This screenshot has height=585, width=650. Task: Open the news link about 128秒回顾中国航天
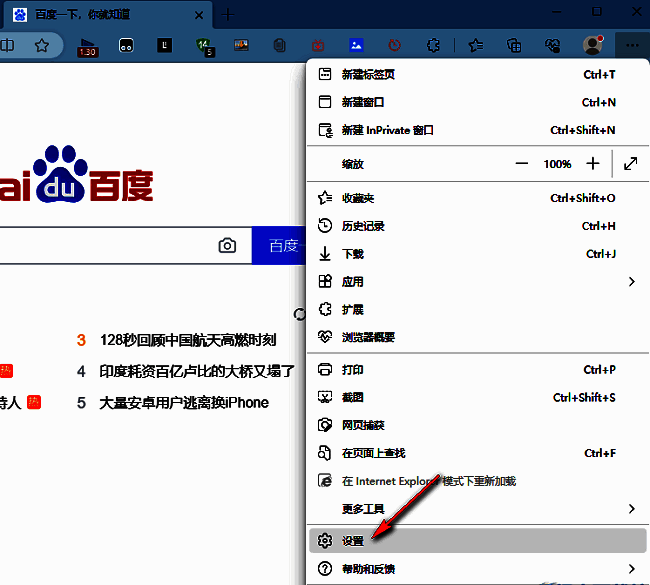188,340
